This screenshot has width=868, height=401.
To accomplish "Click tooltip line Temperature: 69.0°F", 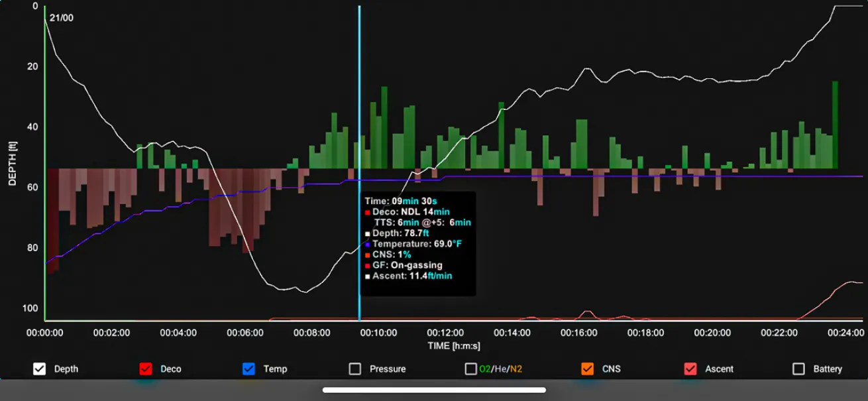I will click(413, 244).
